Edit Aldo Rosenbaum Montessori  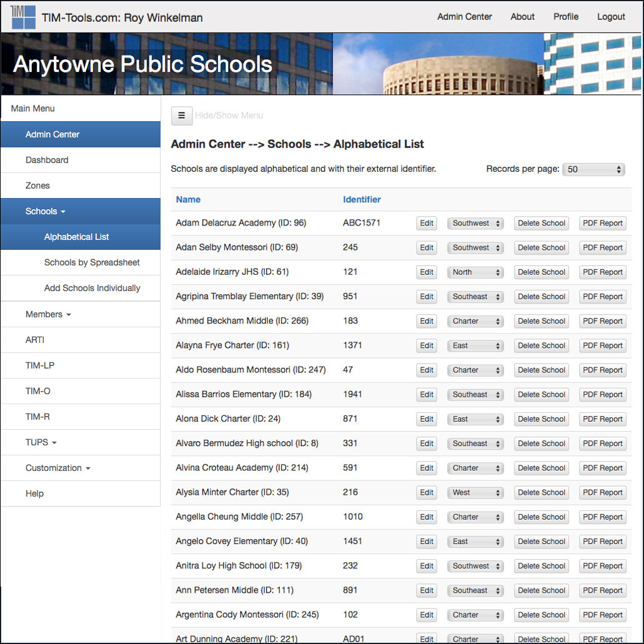point(427,370)
